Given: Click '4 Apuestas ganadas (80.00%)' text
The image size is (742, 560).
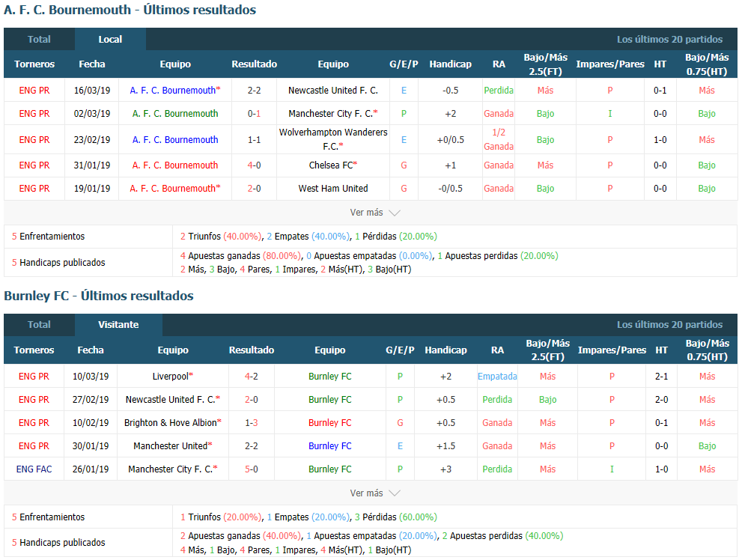Looking at the screenshot, I should [241, 256].
